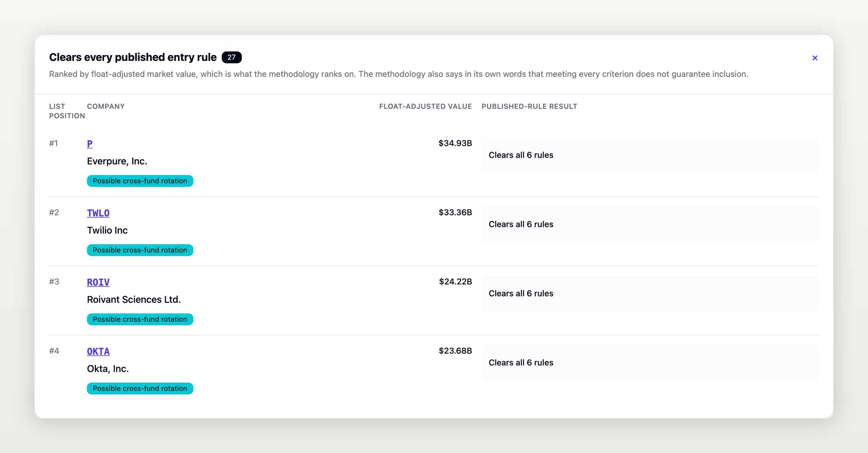Image resolution: width=868 pixels, height=453 pixels.
Task: Click the List Position column header
Action: tap(67, 111)
